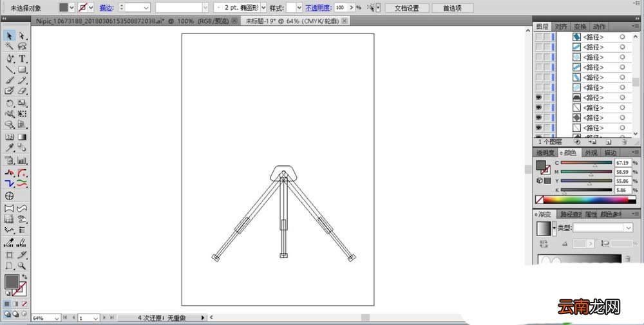The height and width of the screenshot is (325, 644).
Task: Enable Draw Normal mode in toolbox
Action: pyautogui.click(x=7, y=314)
